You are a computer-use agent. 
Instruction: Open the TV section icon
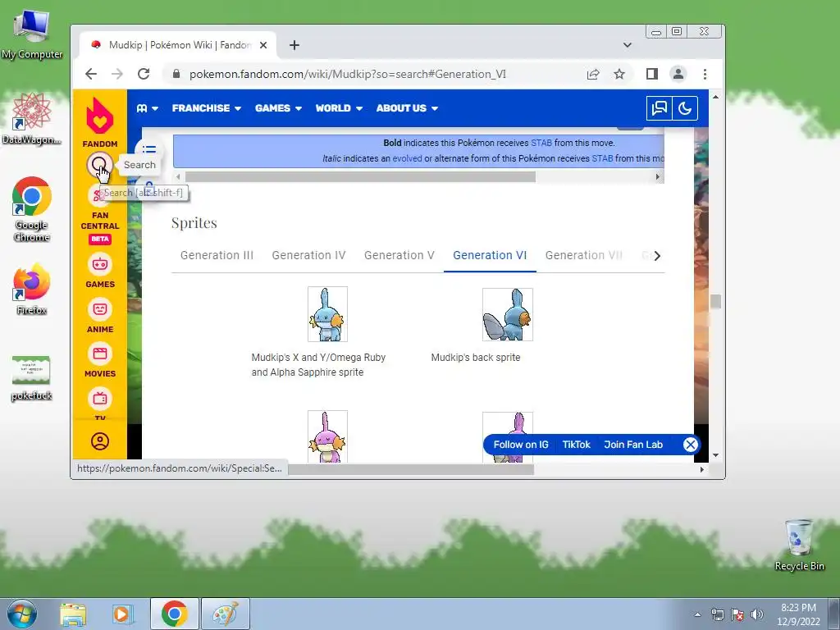100,399
